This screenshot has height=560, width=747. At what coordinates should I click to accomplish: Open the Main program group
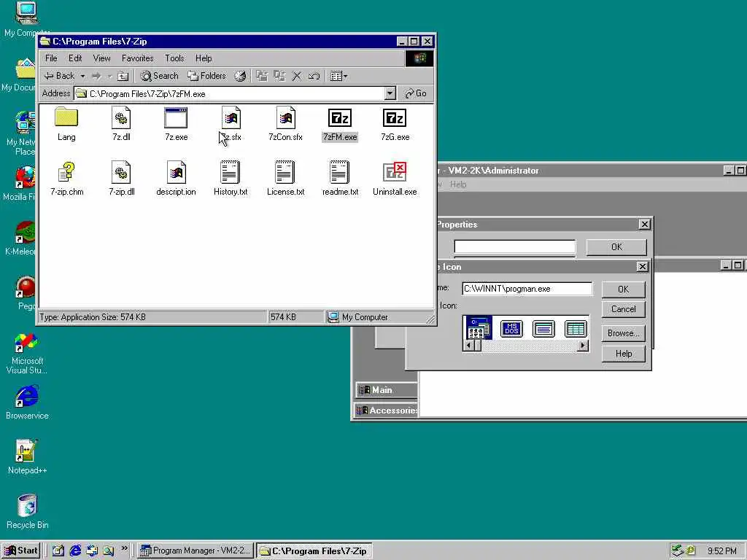[x=387, y=390]
